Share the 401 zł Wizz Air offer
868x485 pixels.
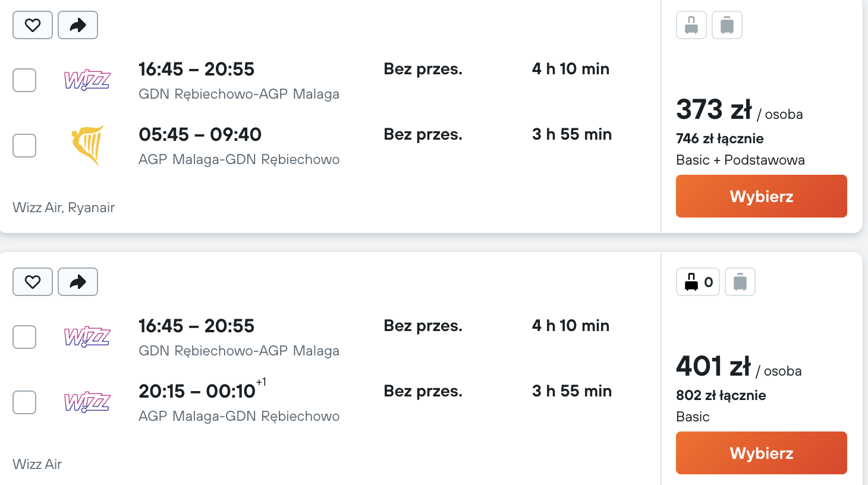point(78,282)
